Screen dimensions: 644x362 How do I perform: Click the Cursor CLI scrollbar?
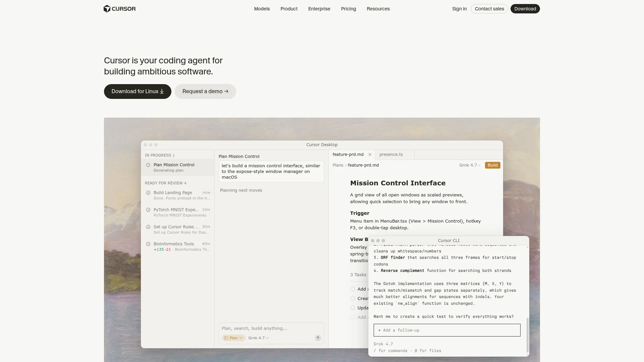[528, 335]
